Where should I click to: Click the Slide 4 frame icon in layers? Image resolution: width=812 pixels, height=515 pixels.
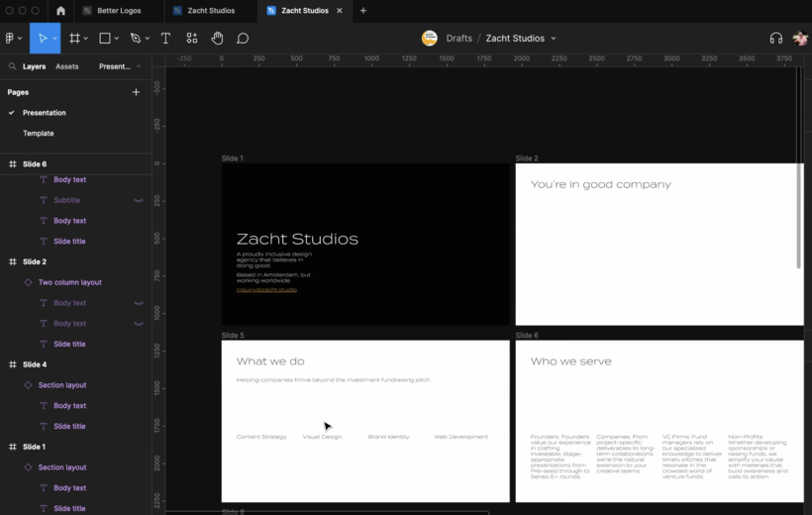coord(13,364)
